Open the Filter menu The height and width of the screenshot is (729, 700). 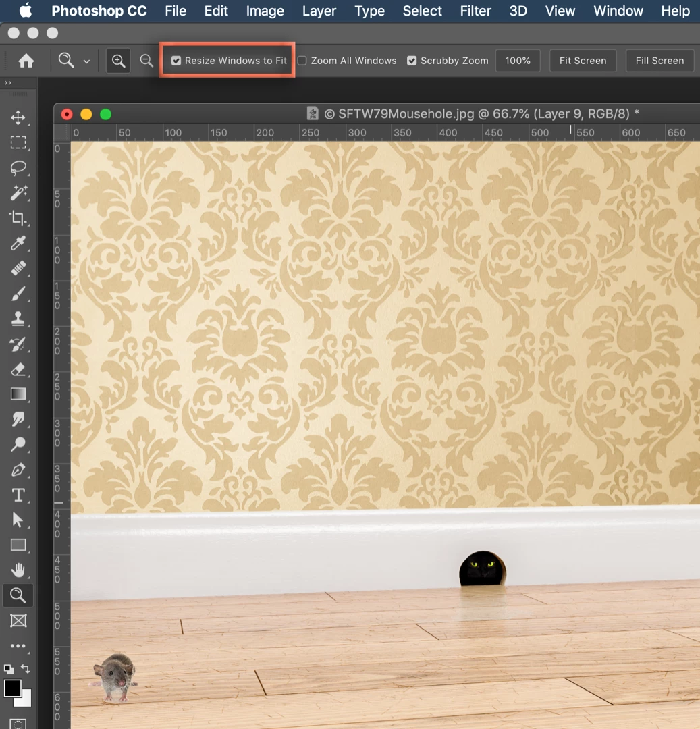(475, 11)
